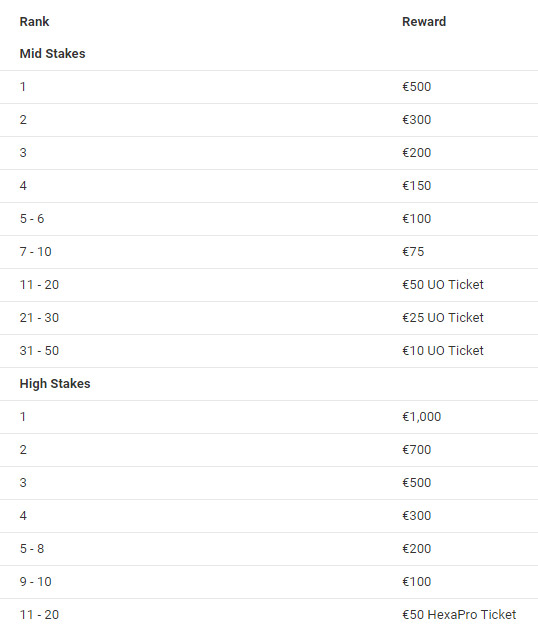Select the High Stakes section heading

point(55,383)
